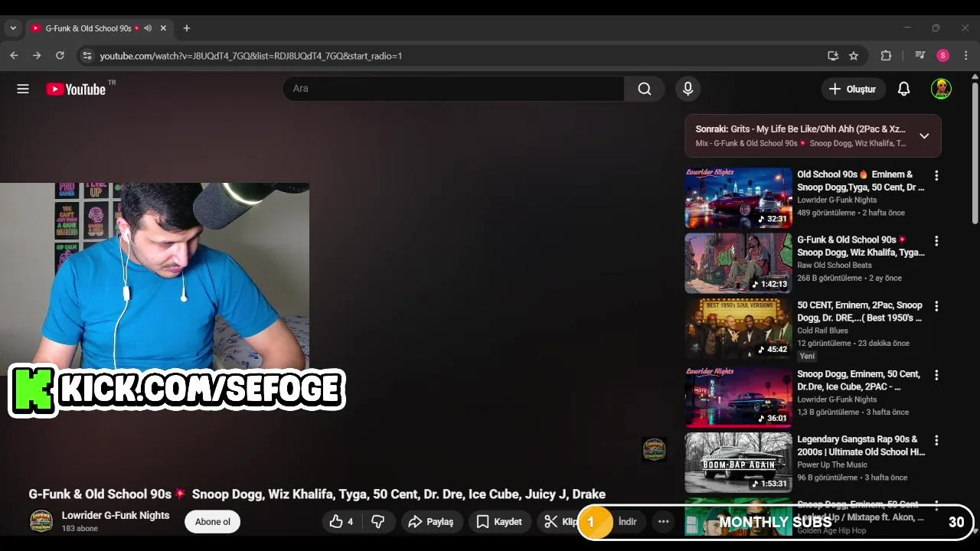Screen dimensions: 980x551
Task: Click the channel watermark on the video
Action: [654, 450]
